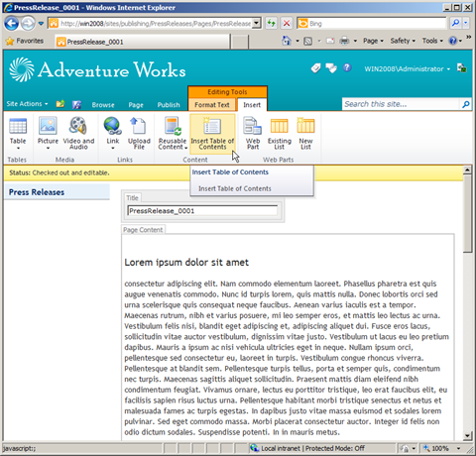476x456 pixels.
Task: Expand the WIN2008\Administrator user menu
Action: point(408,69)
